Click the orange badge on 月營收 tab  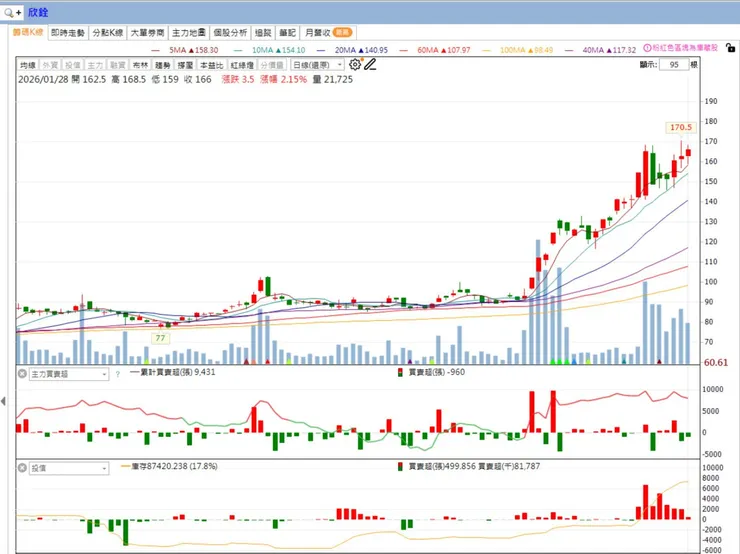(x=342, y=32)
